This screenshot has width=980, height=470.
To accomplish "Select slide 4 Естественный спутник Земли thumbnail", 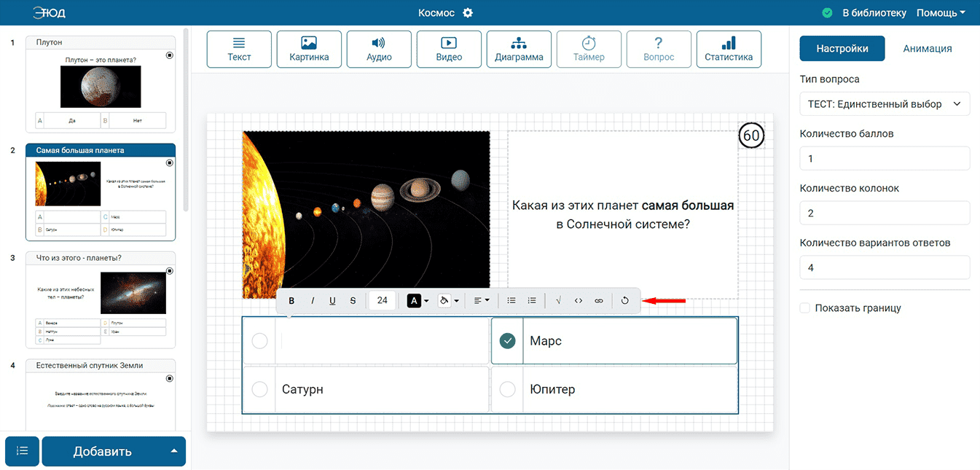I will [101, 394].
